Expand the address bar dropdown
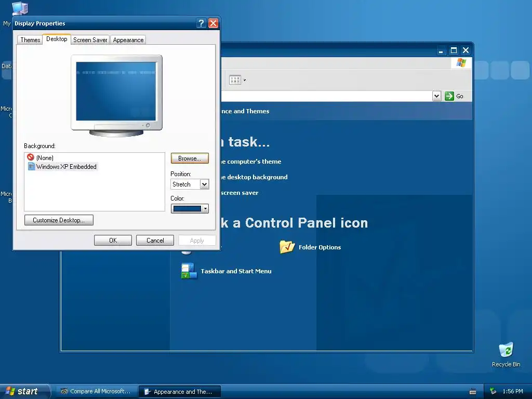Screen dimensions: 532x399 click(x=436, y=96)
